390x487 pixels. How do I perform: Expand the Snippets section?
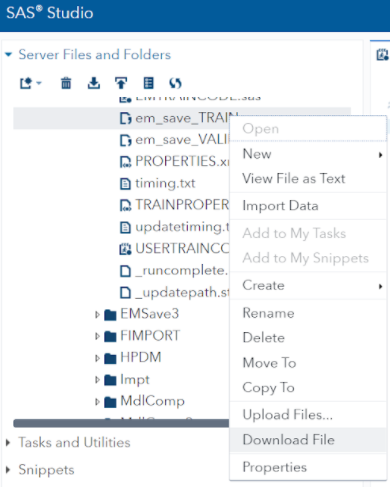8,470
